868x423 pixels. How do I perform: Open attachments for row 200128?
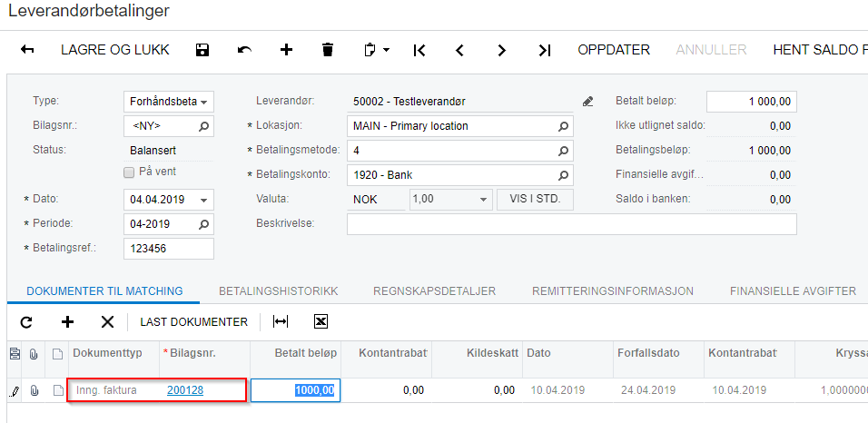34,391
